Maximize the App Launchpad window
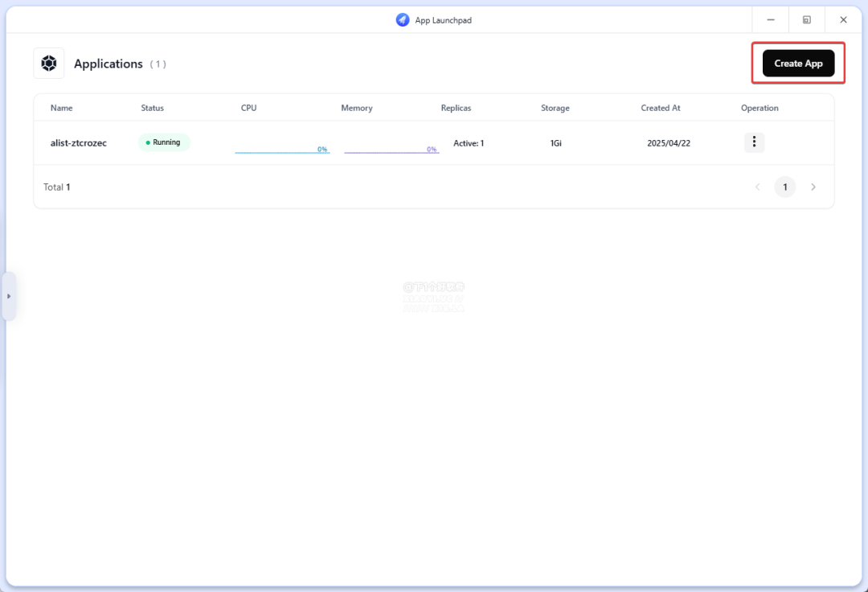The height and width of the screenshot is (592, 868). click(807, 20)
